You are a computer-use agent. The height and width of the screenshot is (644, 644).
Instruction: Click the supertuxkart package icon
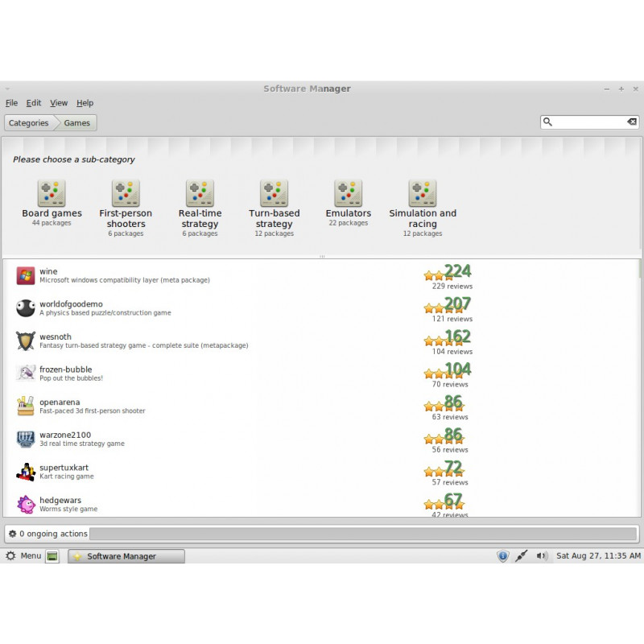[26, 473]
